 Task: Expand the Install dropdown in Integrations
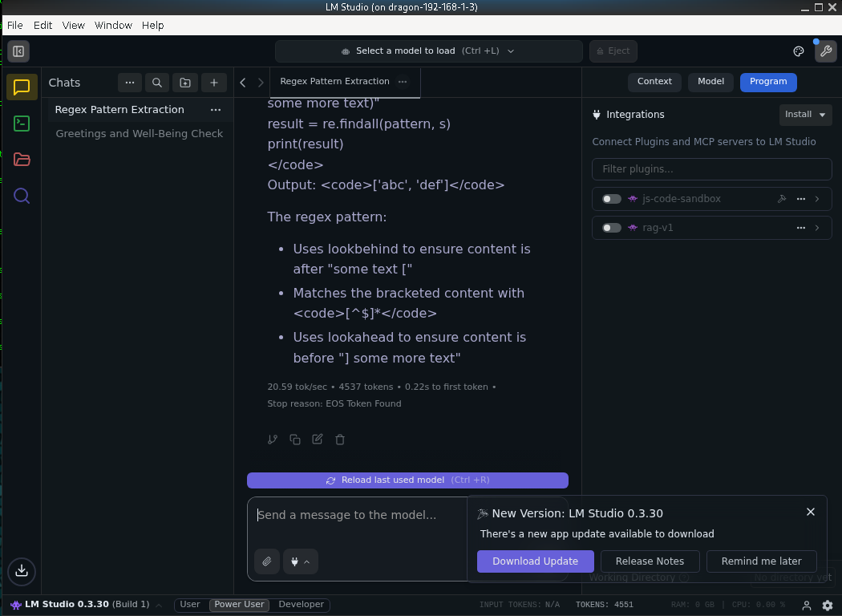tap(805, 115)
